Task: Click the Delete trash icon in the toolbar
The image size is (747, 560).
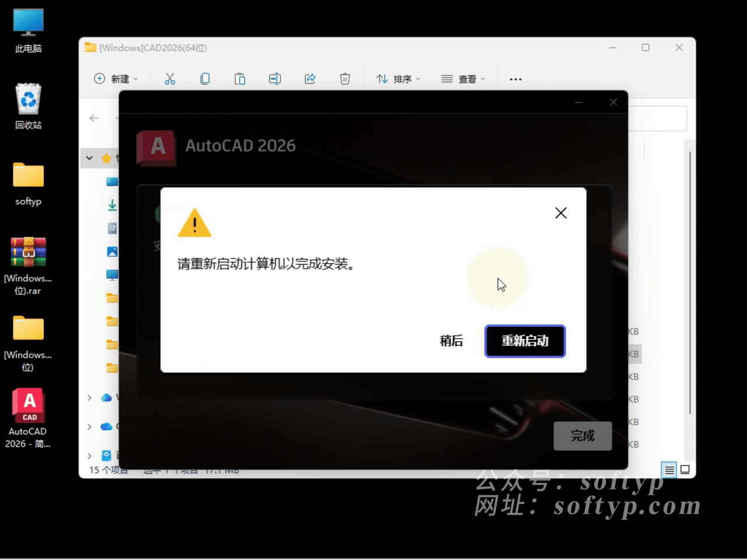Action: tap(345, 78)
